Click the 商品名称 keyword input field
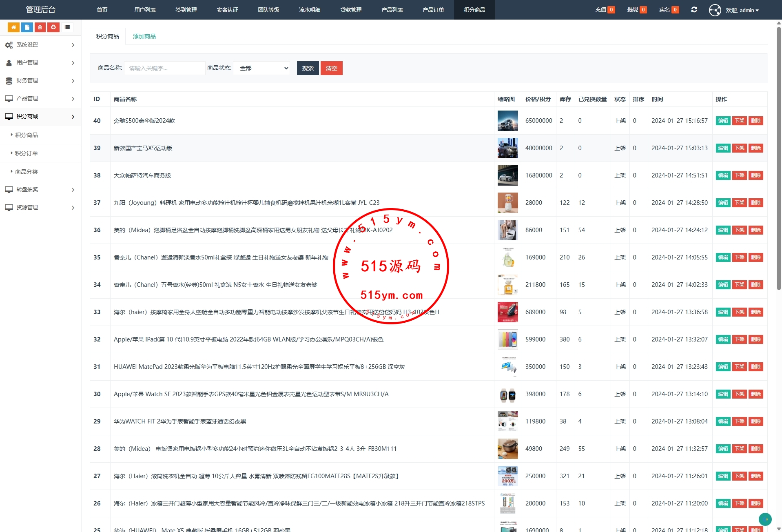Screen dimensions: 782x532 (164, 68)
